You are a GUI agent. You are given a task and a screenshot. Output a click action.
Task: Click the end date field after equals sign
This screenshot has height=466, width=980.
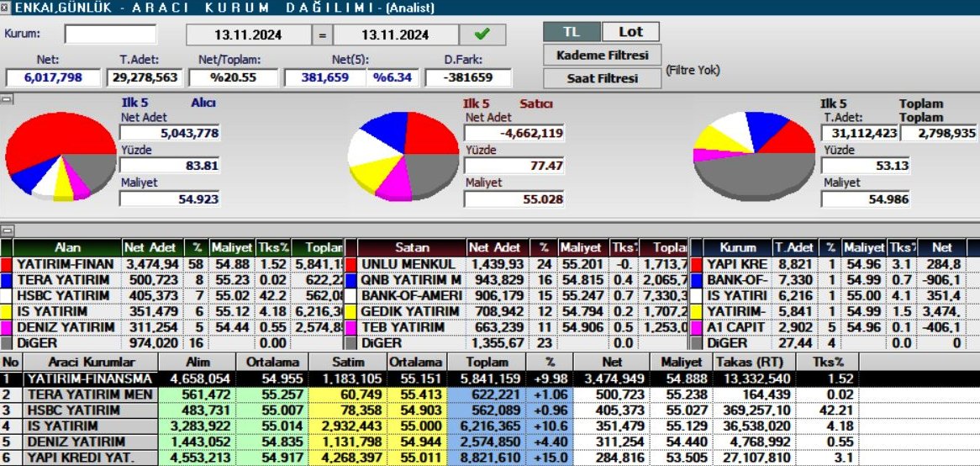click(x=396, y=34)
